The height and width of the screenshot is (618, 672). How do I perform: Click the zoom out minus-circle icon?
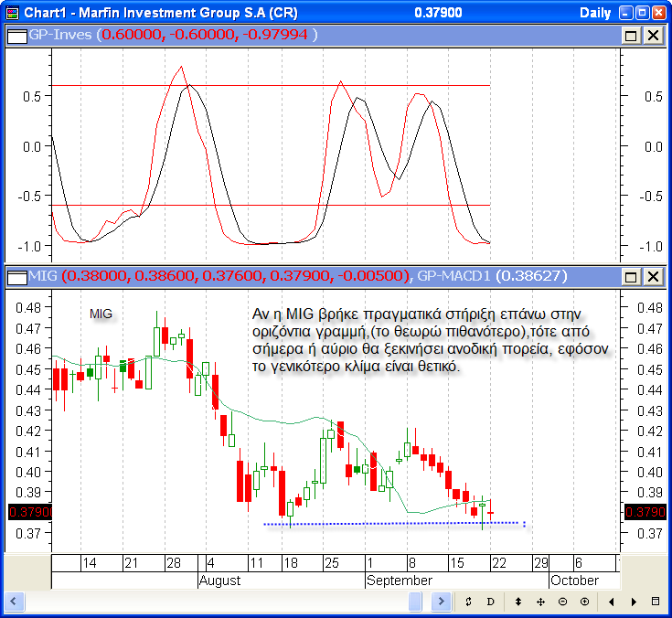pos(562,602)
